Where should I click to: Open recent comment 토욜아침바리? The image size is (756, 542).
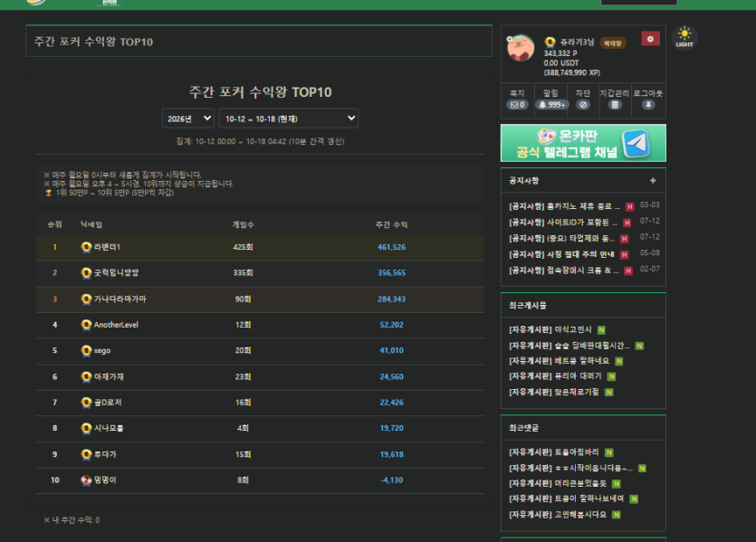pos(554,452)
